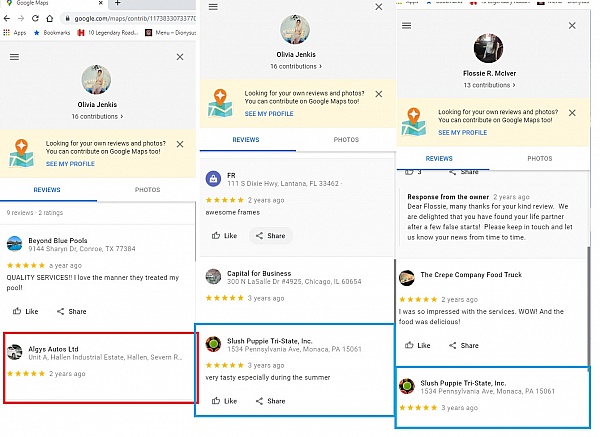The width and height of the screenshot is (600, 437).
Task: Expand '13 contributions' for Flossie R. McIver
Action: coord(489,85)
